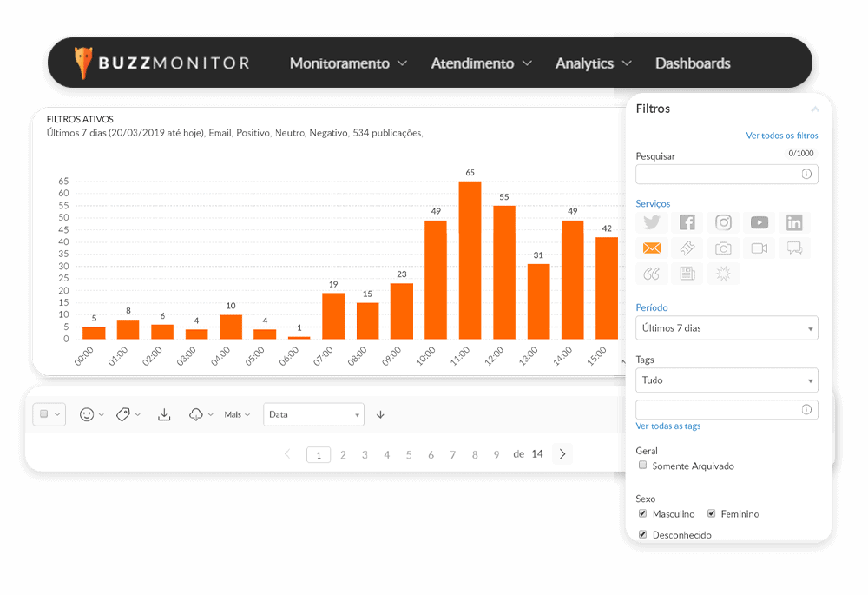Viewport: 868px width, 595px height.
Task: Open the Tags dropdown showing Tudo
Action: pyautogui.click(x=727, y=380)
